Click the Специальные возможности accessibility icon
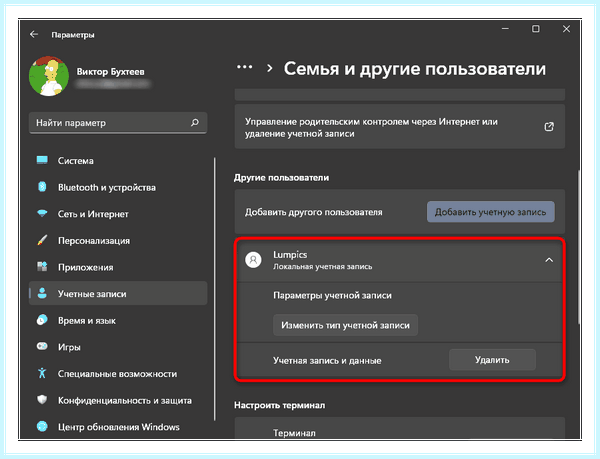 coord(42,373)
